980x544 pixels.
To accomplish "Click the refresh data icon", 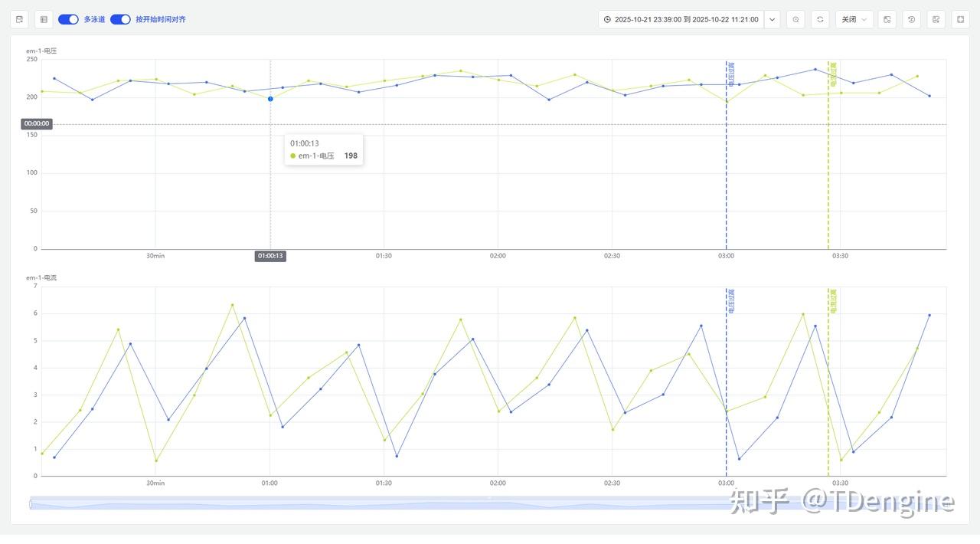I will point(820,19).
